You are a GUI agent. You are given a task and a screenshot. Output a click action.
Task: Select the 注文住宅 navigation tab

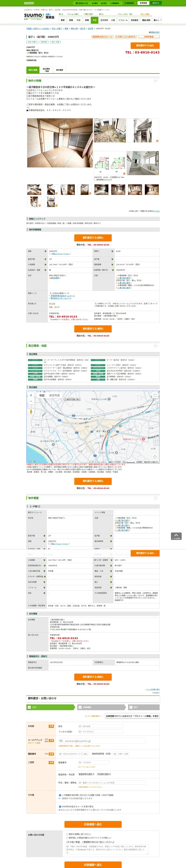[104, 20]
